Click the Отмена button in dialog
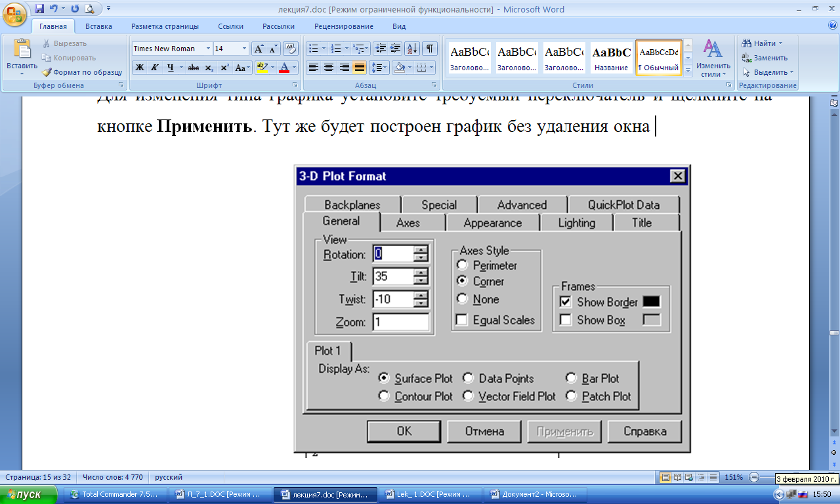Screen dimensions: 840x504 pos(484,431)
